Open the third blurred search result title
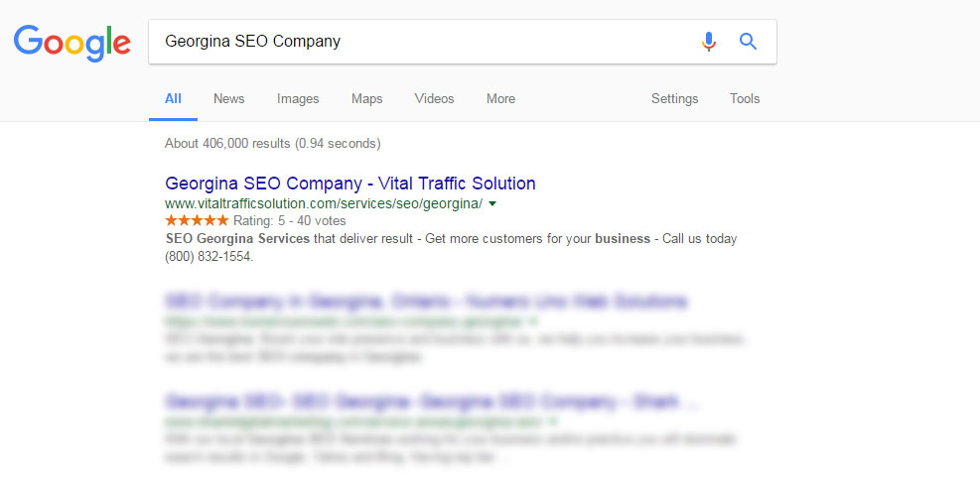Screen dimensions: 980x499 pyautogui.click(x=431, y=402)
